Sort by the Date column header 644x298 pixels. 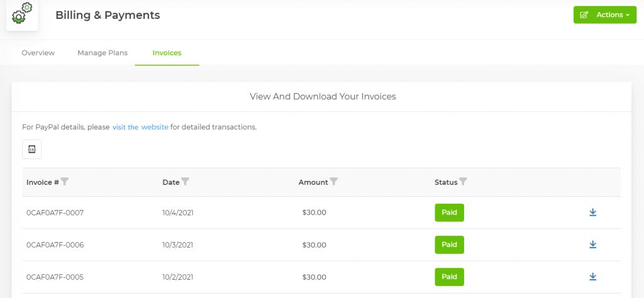pos(171,182)
